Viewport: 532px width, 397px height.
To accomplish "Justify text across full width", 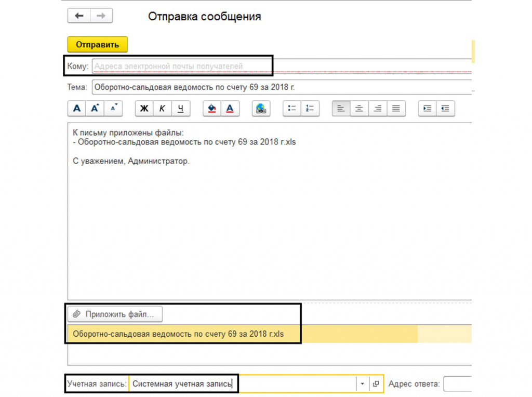I will click(x=396, y=109).
